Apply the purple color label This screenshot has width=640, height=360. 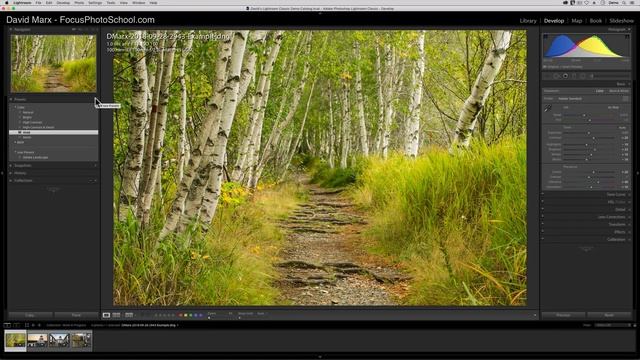pos(200,315)
